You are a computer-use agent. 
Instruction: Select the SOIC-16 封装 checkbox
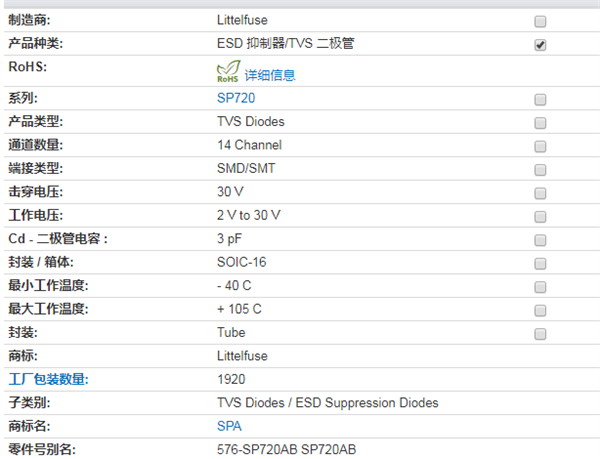point(540,264)
